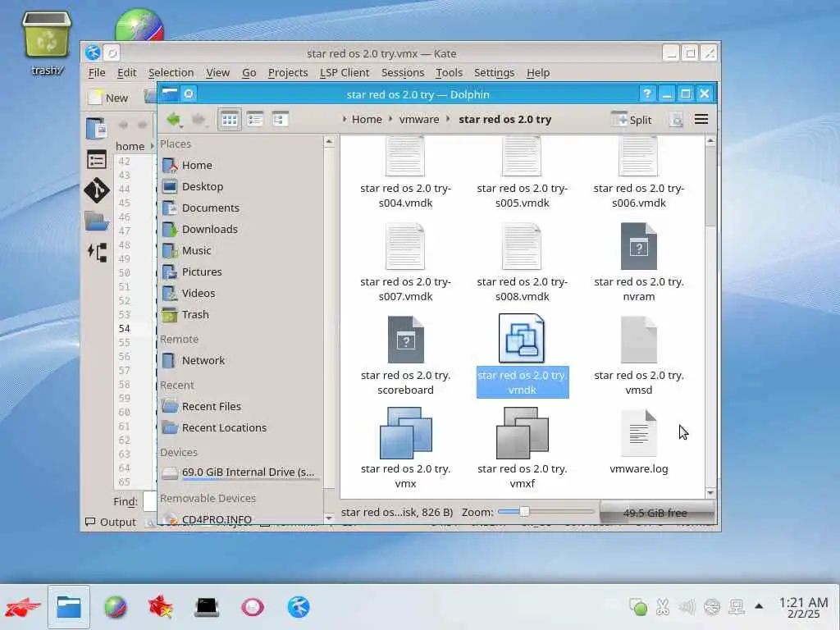Click the forward arrow in Dolphin
Image resolution: width=840 pixels, height=630 pixels.
[199, 119]
